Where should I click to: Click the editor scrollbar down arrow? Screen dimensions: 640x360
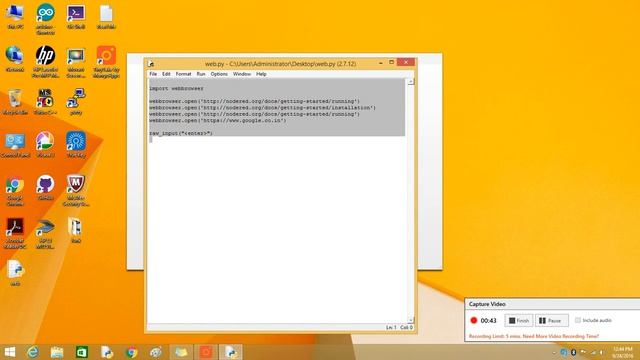click(411, 320)
